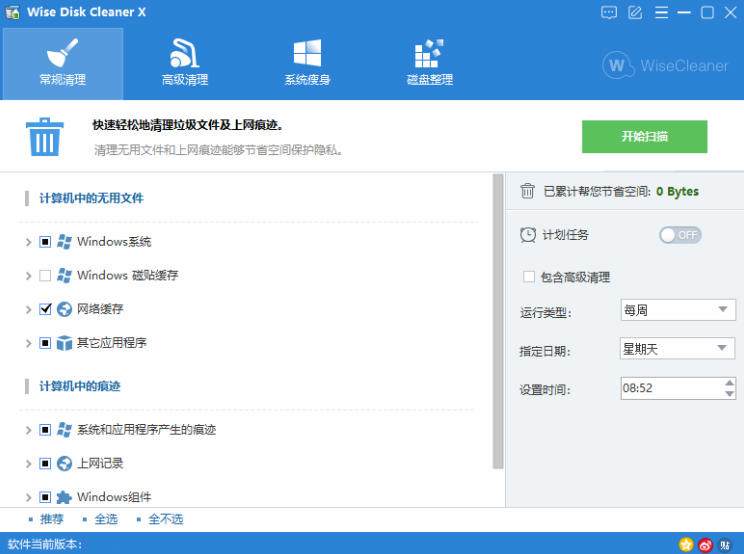This screenshot has width=744, height=554.
Task: Switch to the 系统瘦身 tab
Action: click(x=307, y=63)
